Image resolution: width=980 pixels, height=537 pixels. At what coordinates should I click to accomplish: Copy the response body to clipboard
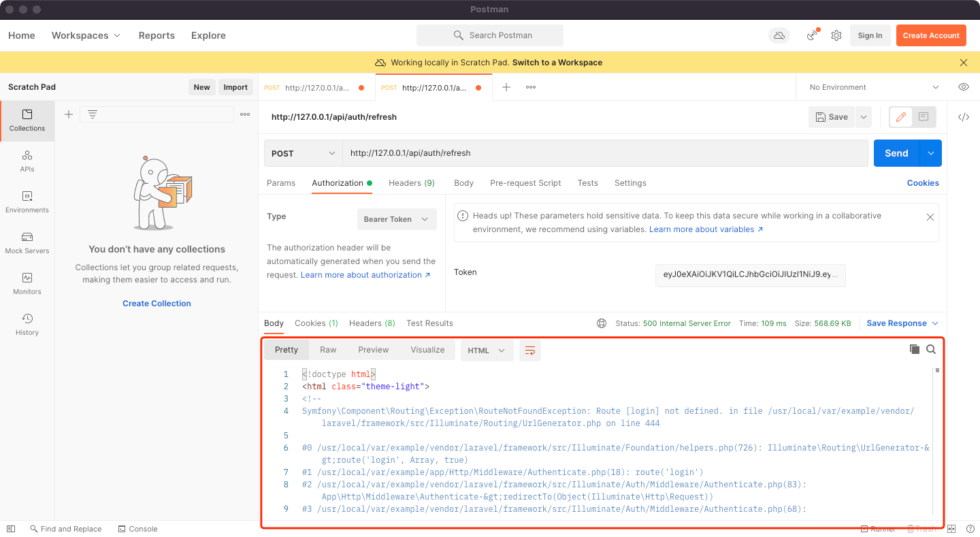tap(915, 349)
